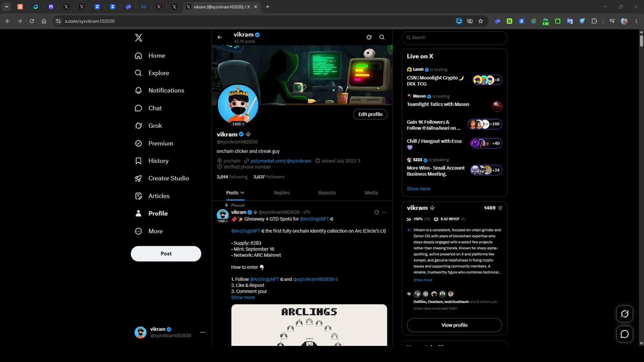Click the floating Grok button at bottom right
This screenshot has width=644, height=362.
click(625, 314)
